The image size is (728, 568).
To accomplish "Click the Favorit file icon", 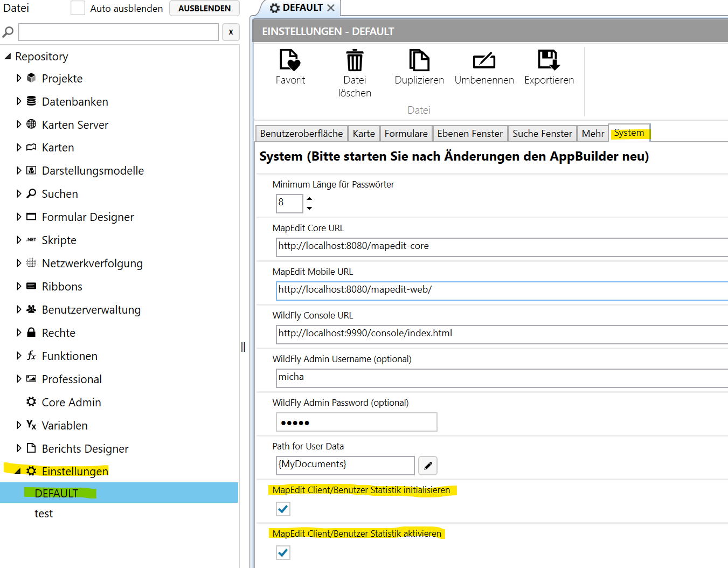I will click(x=290, y=60).
